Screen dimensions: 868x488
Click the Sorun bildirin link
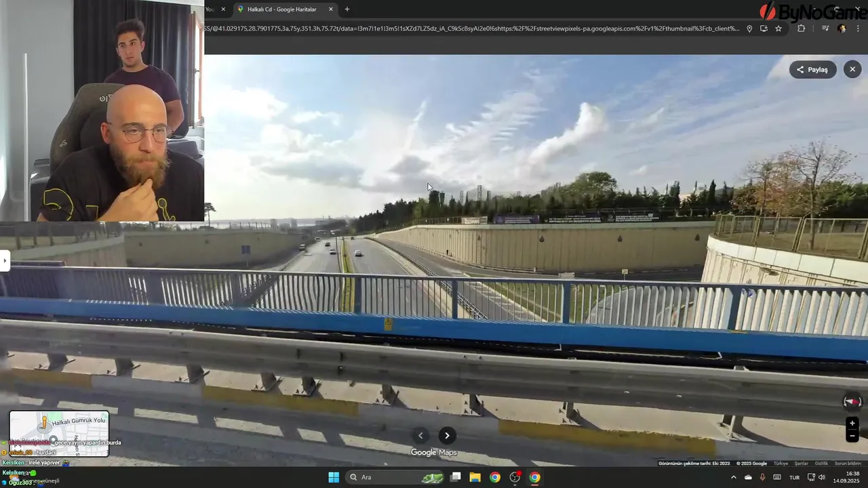848,464
